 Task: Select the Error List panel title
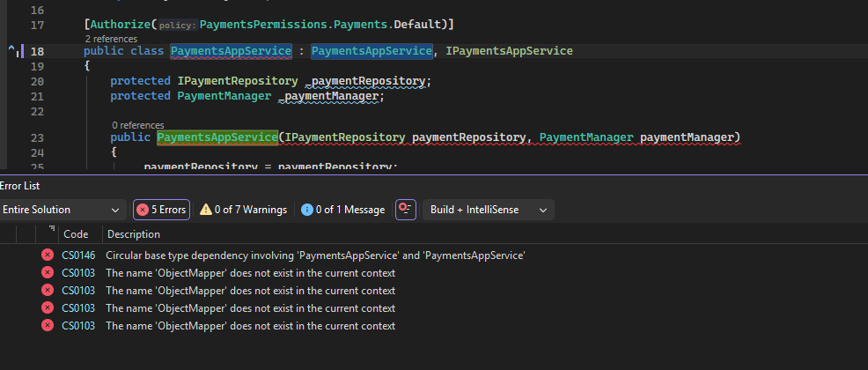pos(19,186)
